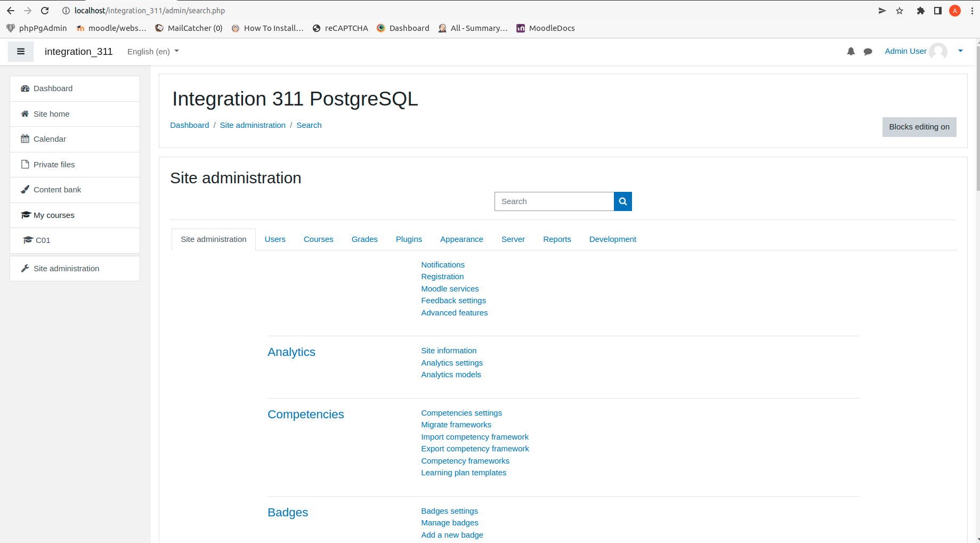Open the Notifications settings link
Viewport: 980px width, 543px height.
[443, 265]
